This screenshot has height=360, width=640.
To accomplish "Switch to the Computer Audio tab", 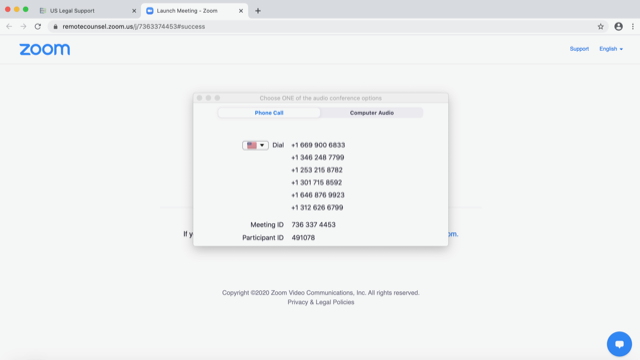I will pyautogui.click(x=371, y=113).
